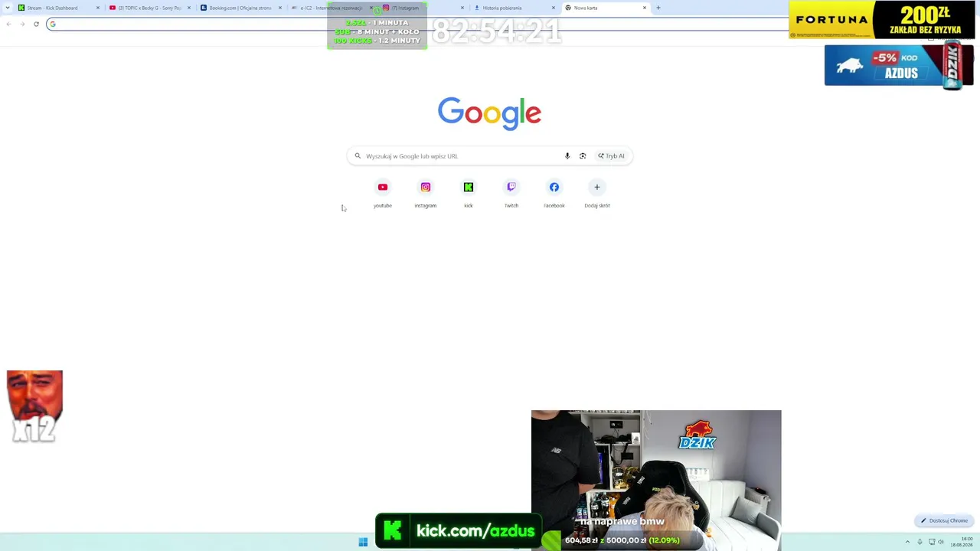Open Tryb AI mode
Image resolution: width=980 pixels, height=551 pixels.
611,156
